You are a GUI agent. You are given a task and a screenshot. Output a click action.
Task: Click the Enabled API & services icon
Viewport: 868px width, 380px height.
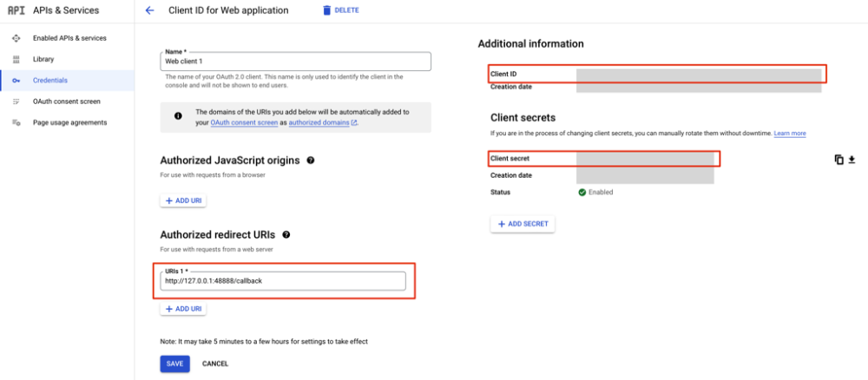click(16, 38)
